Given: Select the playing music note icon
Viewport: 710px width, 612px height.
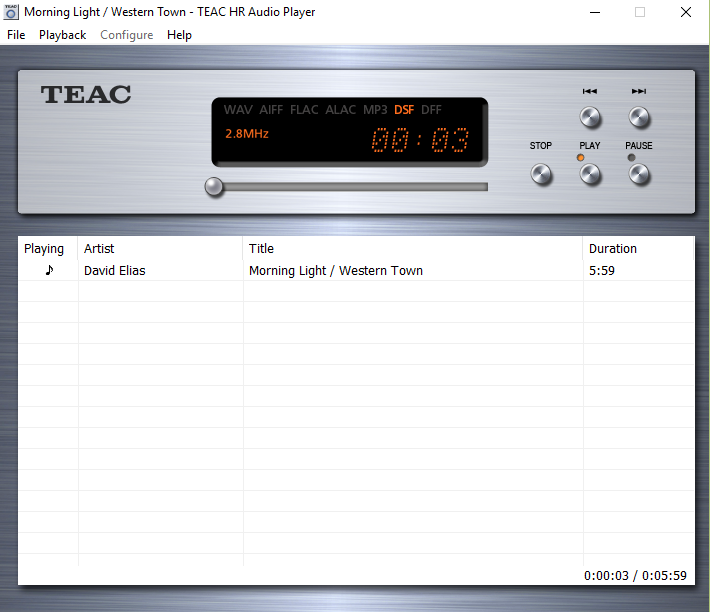Looking at the screenshot, I should 49,270.
